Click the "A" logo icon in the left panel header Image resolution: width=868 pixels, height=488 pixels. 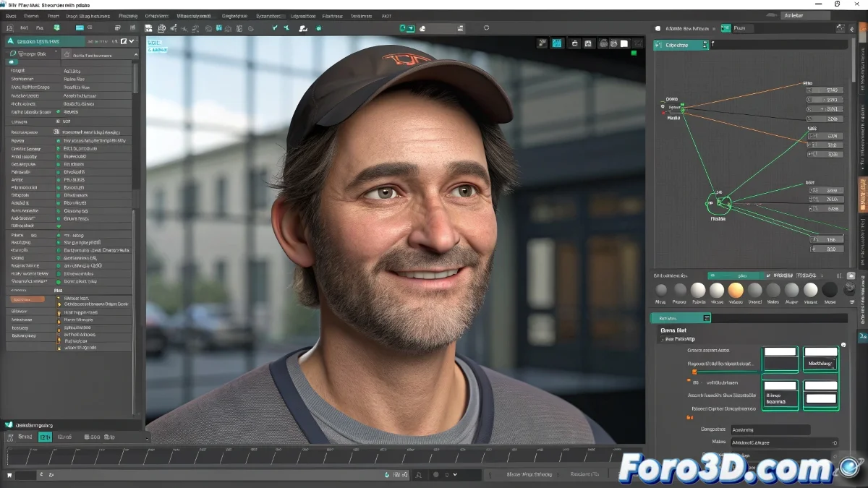11,42
